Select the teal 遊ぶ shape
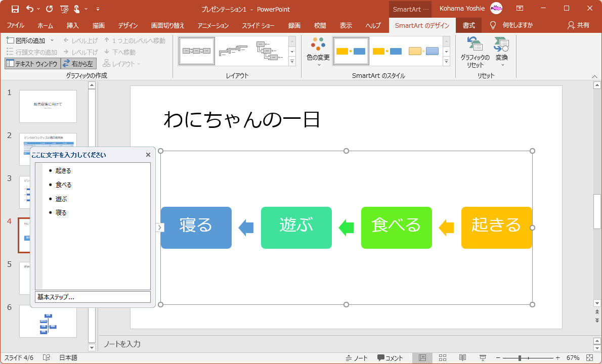Screen dimensions: 602x364 [x=296, y=227]
